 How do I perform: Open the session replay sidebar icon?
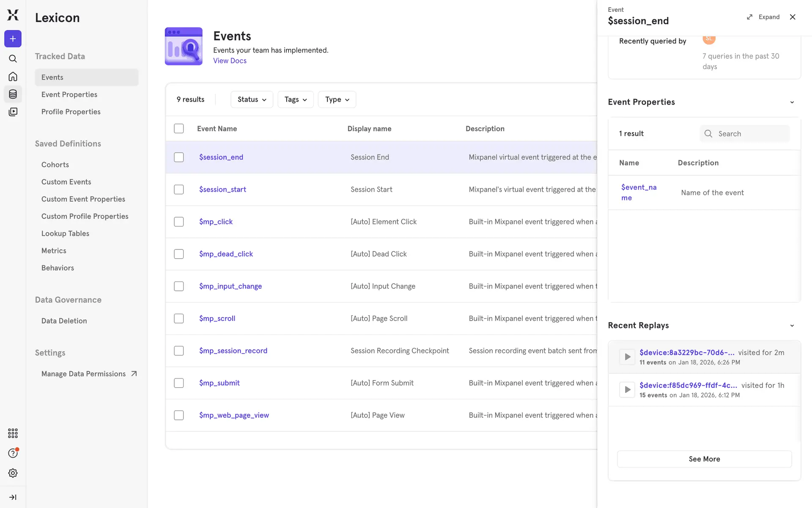tap(13, 112)
